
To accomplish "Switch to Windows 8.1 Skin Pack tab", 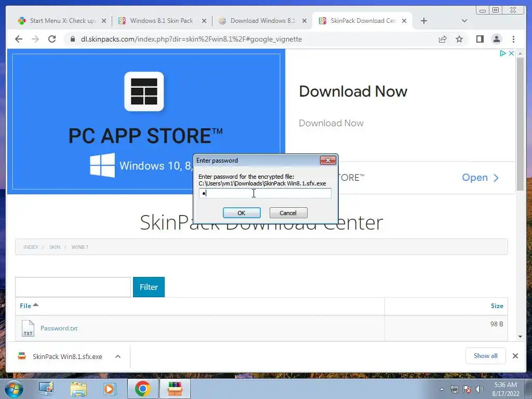I will pos(162,21).
